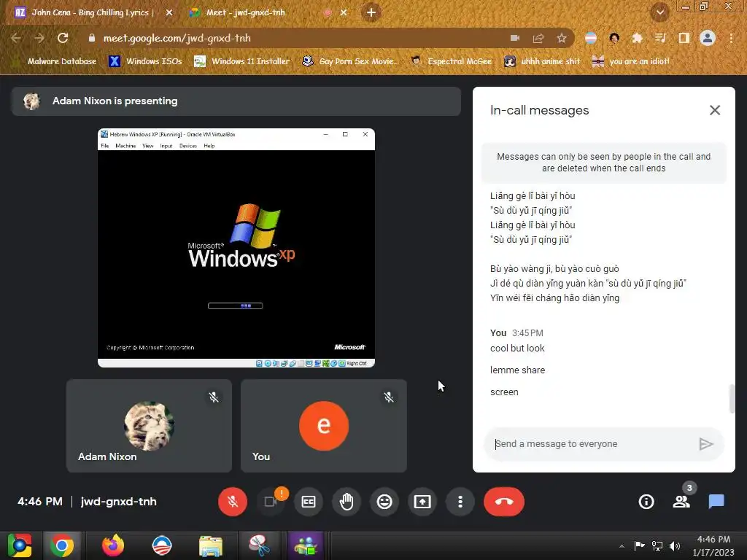
Task: Open meeting details info icon
Action: click(646, 502)
